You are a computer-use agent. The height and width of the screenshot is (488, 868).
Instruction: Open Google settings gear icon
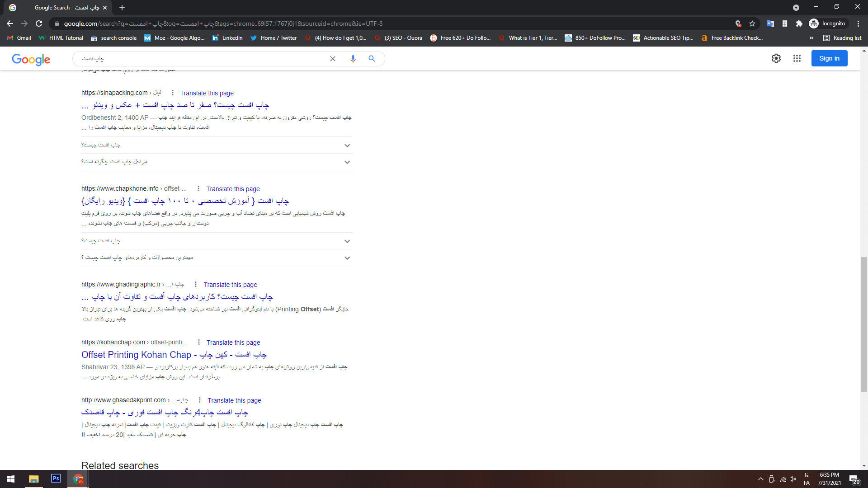(x=776, y=58)
